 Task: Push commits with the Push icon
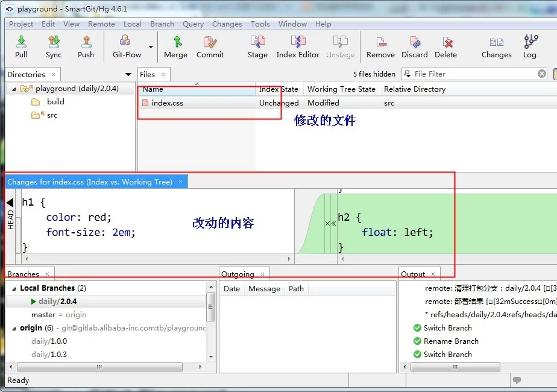click(x=86, y=46)
